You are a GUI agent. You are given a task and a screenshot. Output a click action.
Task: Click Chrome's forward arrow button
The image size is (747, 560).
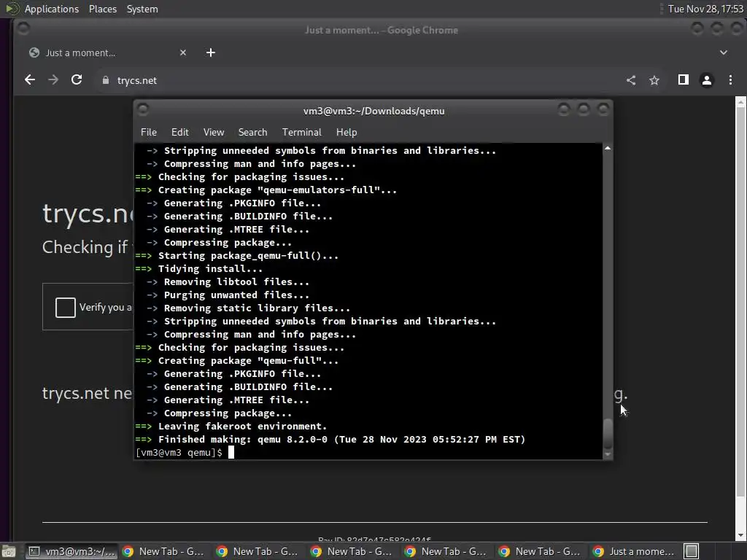pyautogui.click(x=53, y=80)
